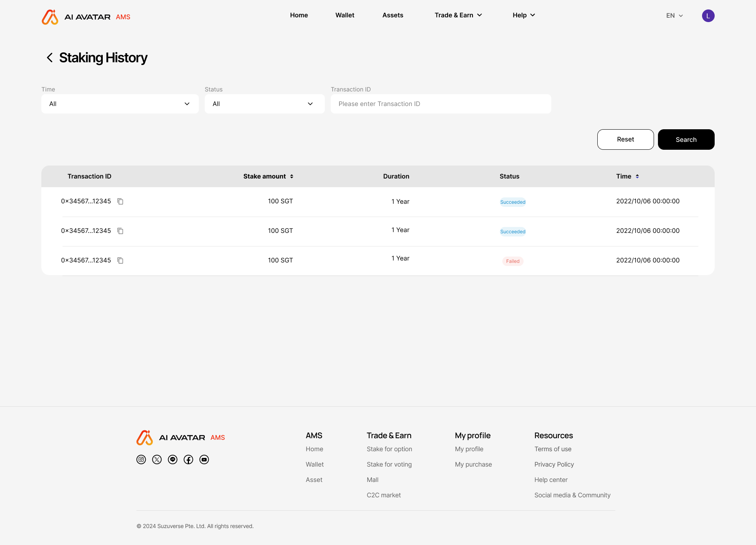
Task: Focus the Transaction ID input field
Action: (x=441, y=104)
